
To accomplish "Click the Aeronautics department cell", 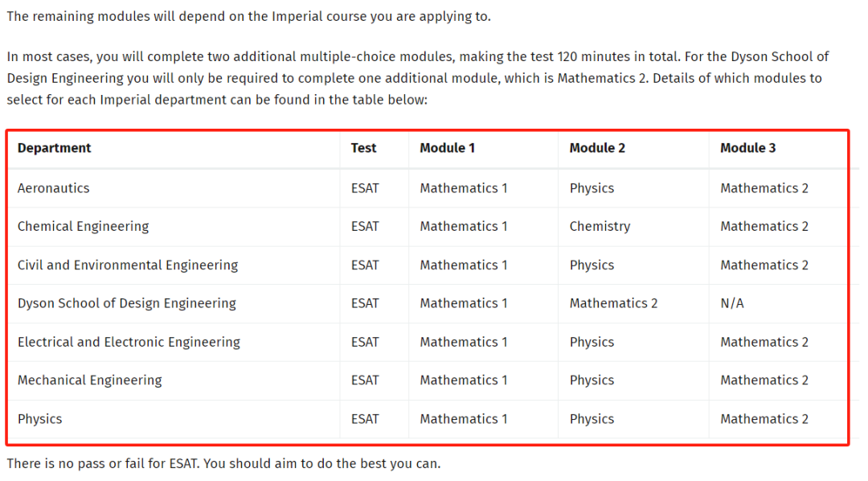I will (54, 188).
